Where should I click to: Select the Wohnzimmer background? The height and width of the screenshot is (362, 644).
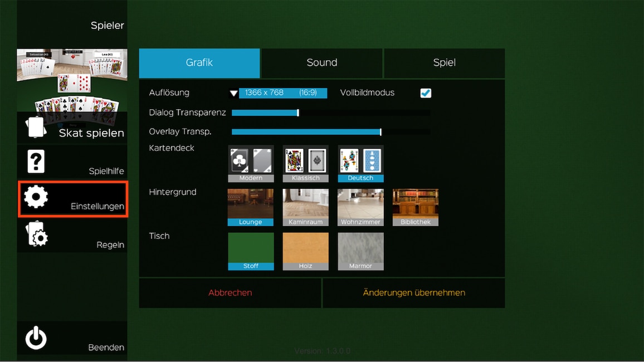click(360, 207)
